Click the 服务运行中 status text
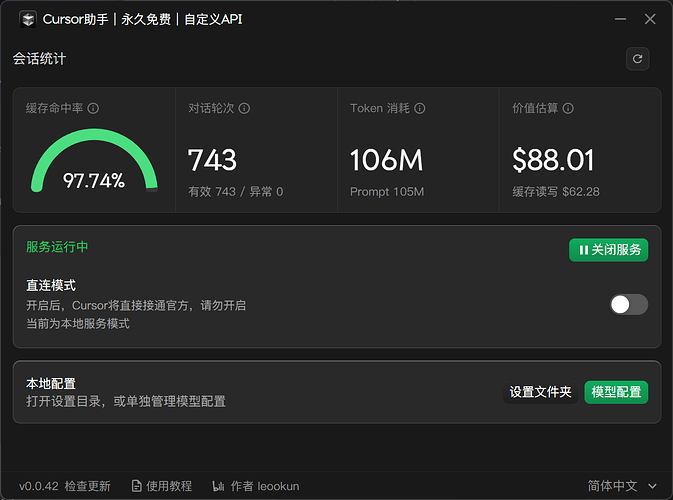673x500 pixels. pos(57,247)
